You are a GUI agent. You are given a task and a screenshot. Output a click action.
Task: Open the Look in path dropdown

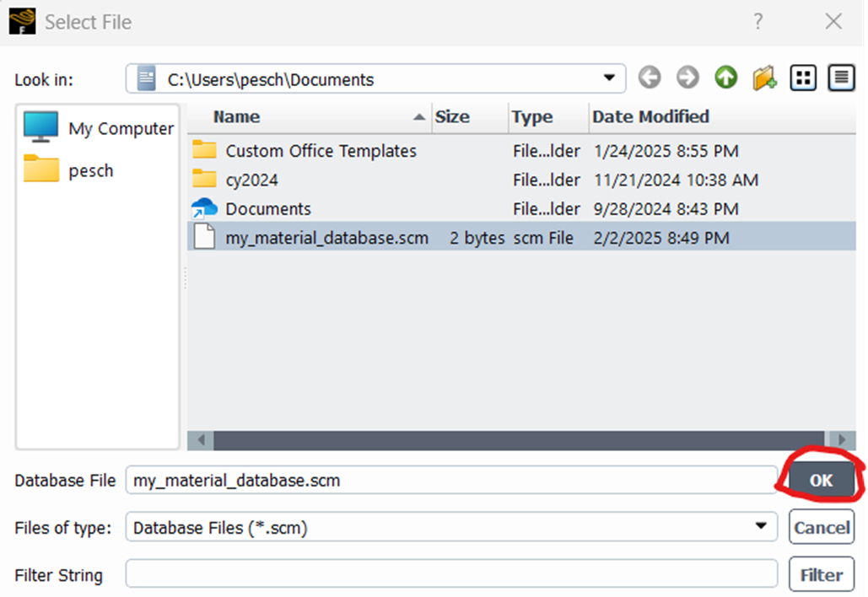[610, 78]
